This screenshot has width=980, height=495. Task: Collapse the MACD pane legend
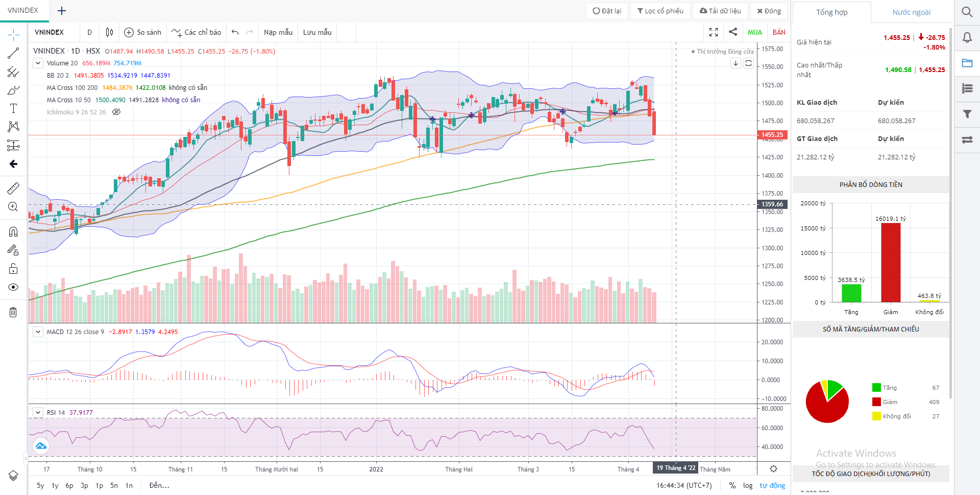tap(38, 332)
